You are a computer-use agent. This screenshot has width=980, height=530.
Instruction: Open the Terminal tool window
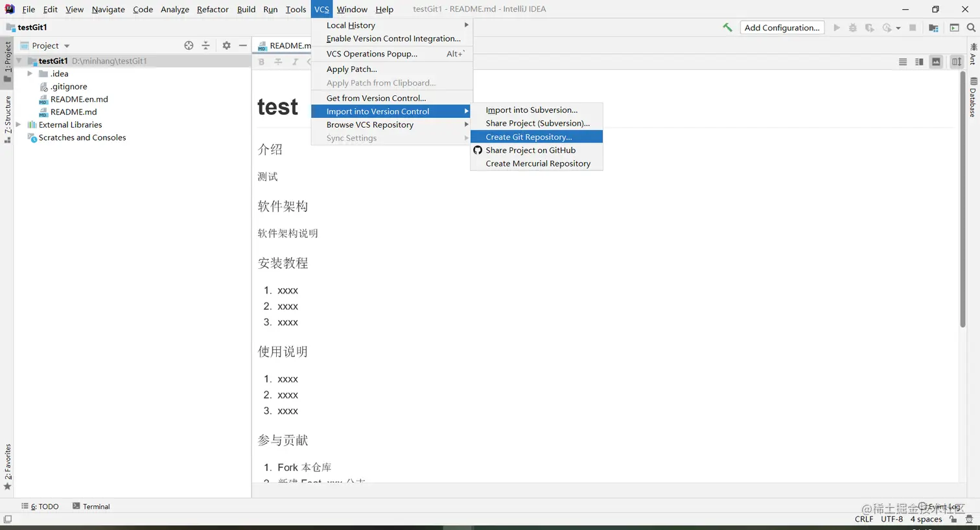coord(91,507)
